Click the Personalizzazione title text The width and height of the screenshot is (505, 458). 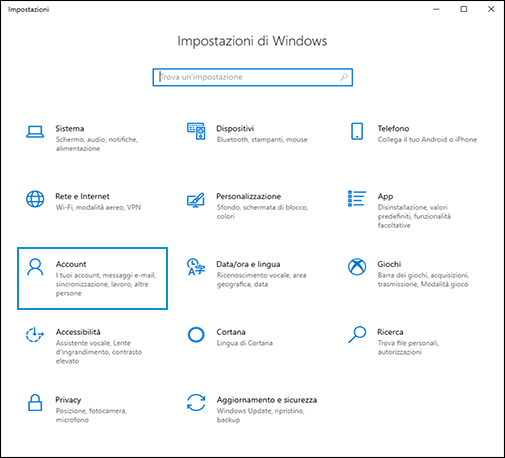[x=249, y=196]
